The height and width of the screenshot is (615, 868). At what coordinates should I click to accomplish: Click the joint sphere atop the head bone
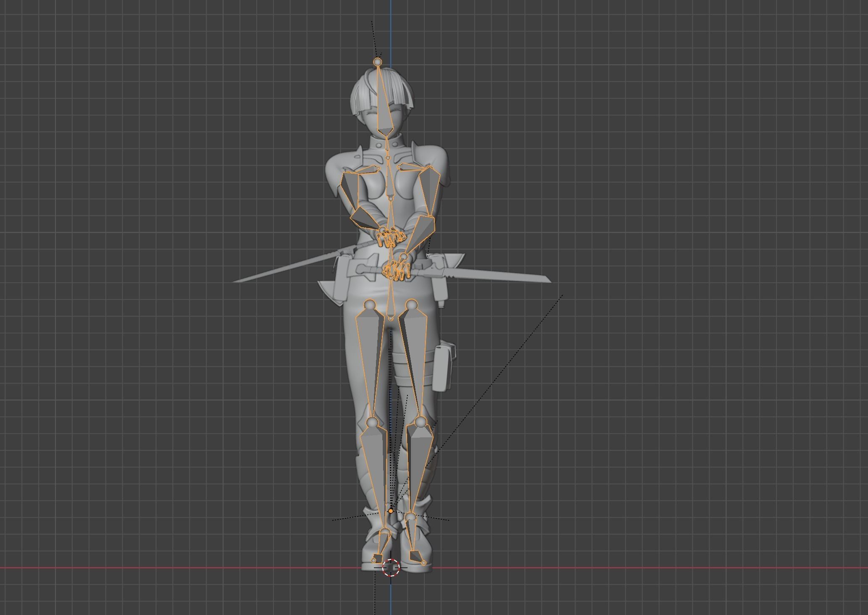point(378,62)
